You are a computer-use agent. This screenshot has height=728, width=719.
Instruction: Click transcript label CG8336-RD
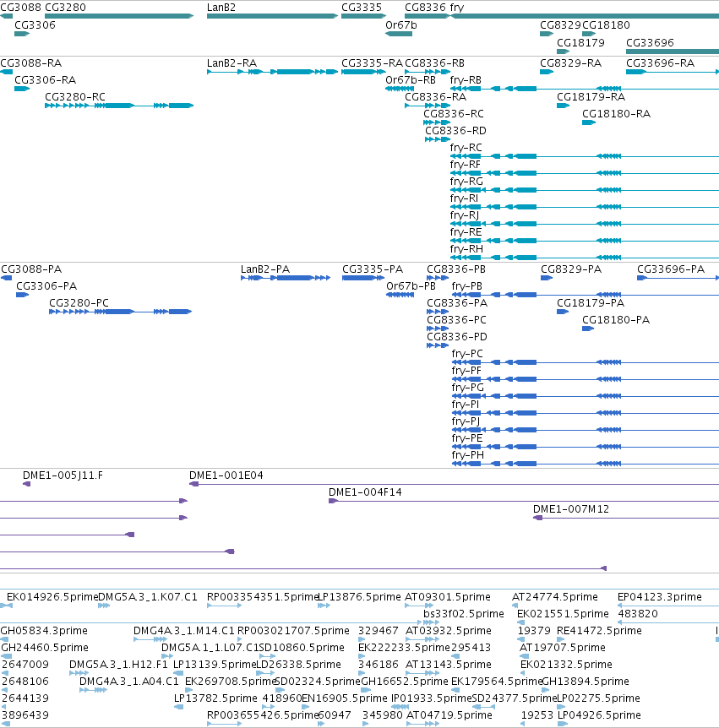click(x=455, y=131)
